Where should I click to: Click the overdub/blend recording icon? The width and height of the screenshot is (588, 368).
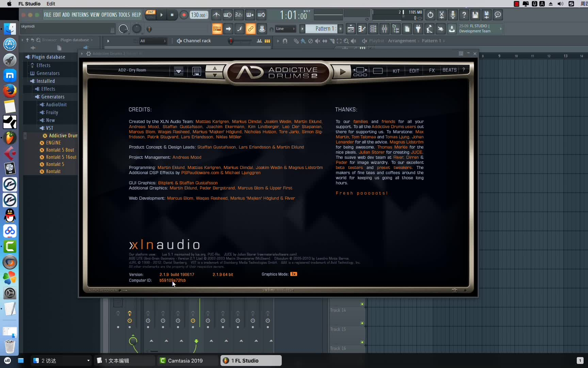pos(250,15)
